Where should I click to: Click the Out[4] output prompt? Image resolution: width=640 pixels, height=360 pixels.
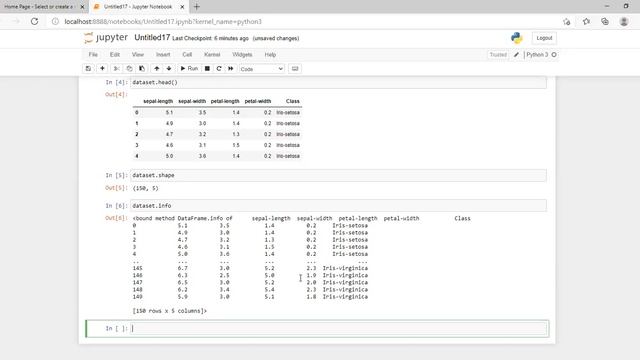coord(116,94)
